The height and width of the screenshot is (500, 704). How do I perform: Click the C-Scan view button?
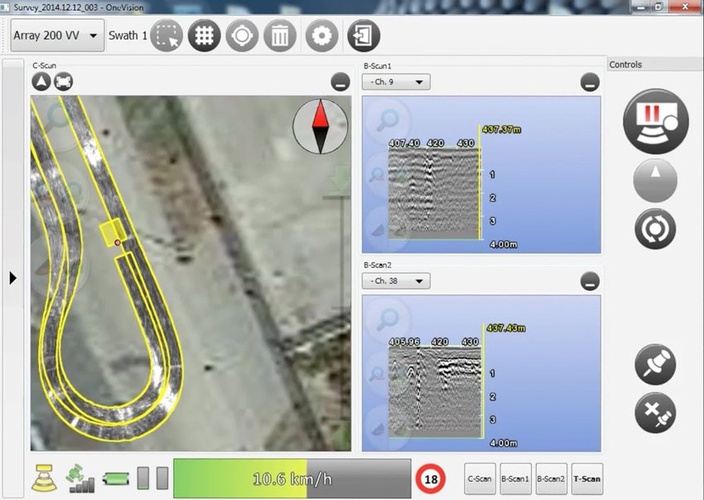[x=481, y=478]
